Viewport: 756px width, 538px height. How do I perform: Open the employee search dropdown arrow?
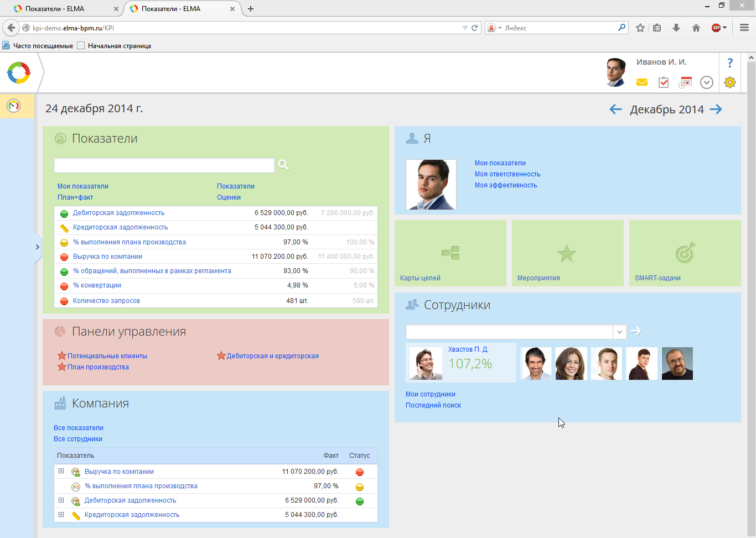point(619,332)
